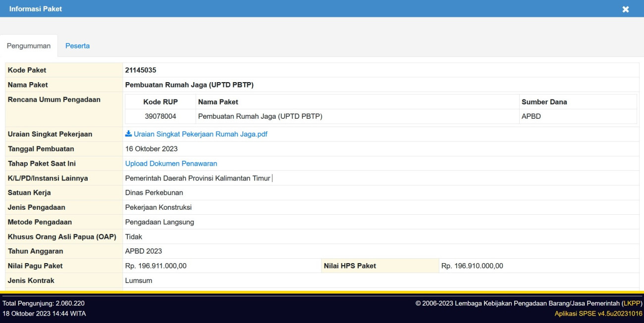644x323 pixels.
Task: Click the Kode Paket value 21145035
Action: (141, 70)
